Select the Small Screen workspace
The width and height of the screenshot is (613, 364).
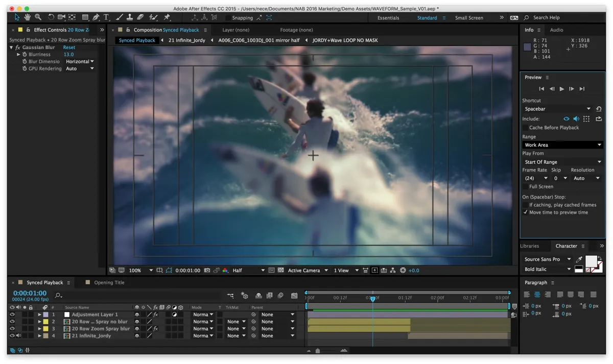(469, 18)
